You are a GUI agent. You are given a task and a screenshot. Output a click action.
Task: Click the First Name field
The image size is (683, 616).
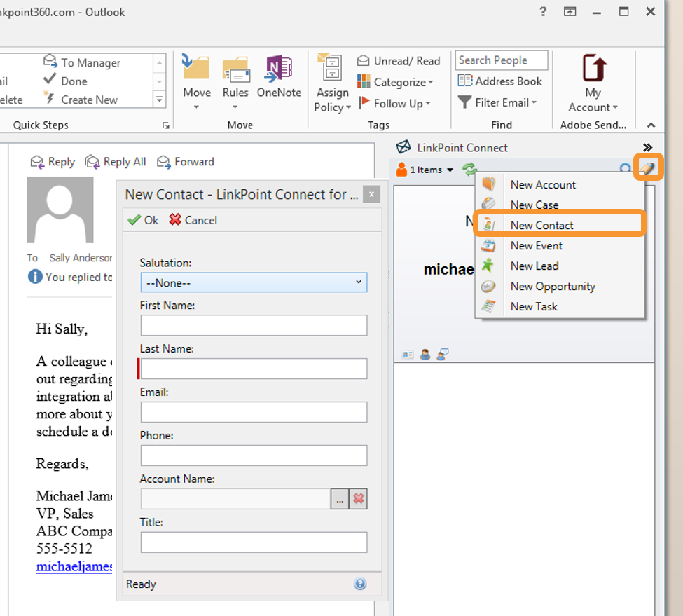click(254, 325)
